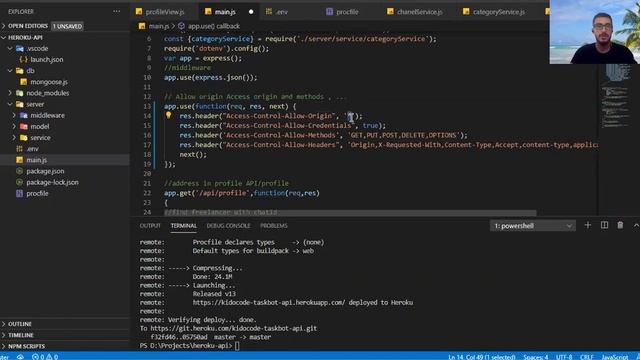Click the presenter webcam overlay
This screenshot has height=360, width=640.
[595, 32]
